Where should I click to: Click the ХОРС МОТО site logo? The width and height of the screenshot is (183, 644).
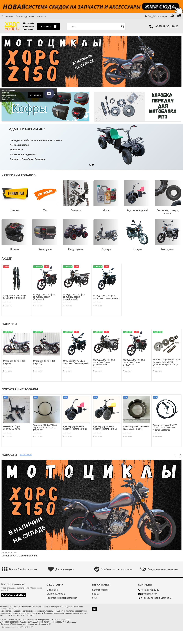click(x=12, y=26)
